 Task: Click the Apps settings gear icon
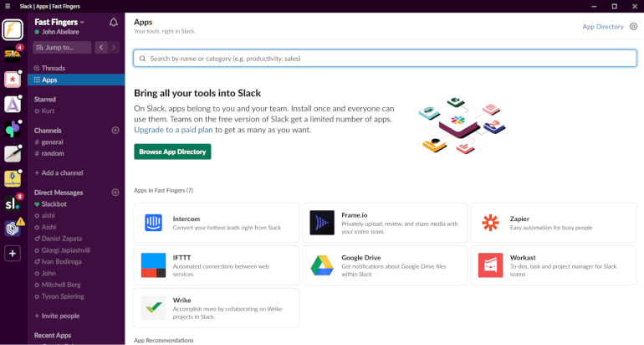(x=634, y=26)
